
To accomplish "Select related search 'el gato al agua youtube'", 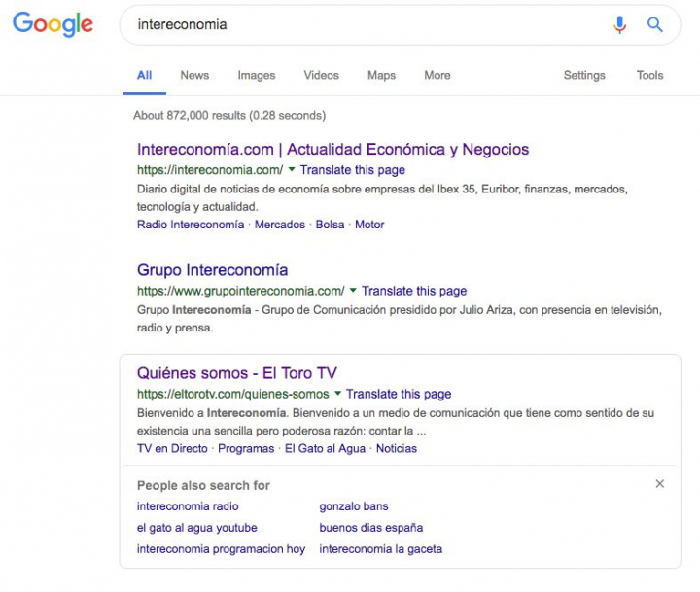I will pos(196,528).
